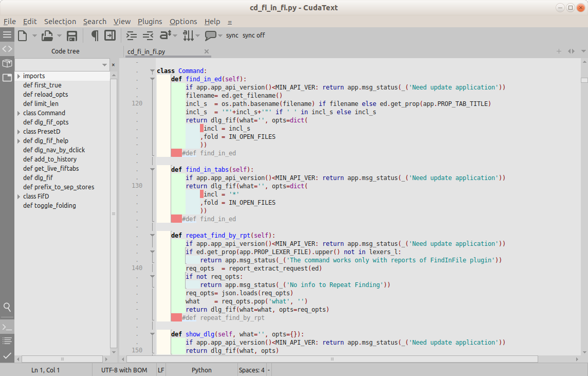Switch to the cd_fi_in_fi.py tab

(x=146, y=51)
